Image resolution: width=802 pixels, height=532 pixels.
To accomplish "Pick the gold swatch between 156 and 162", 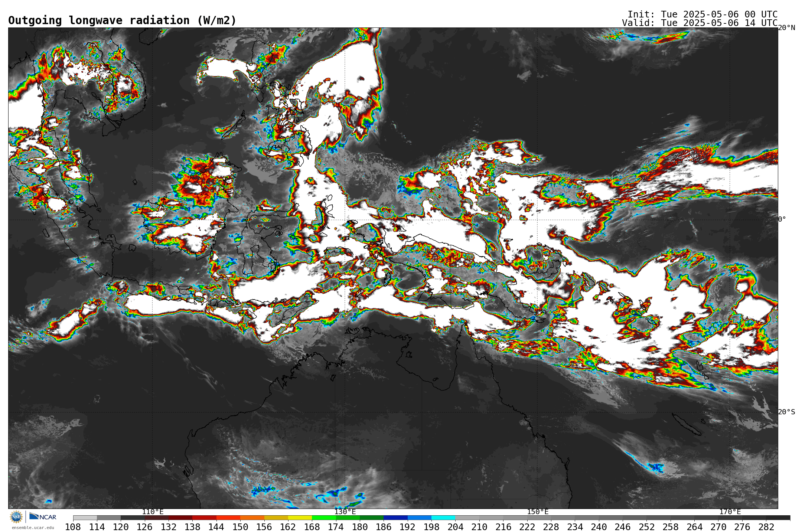I will click(276, 518).
